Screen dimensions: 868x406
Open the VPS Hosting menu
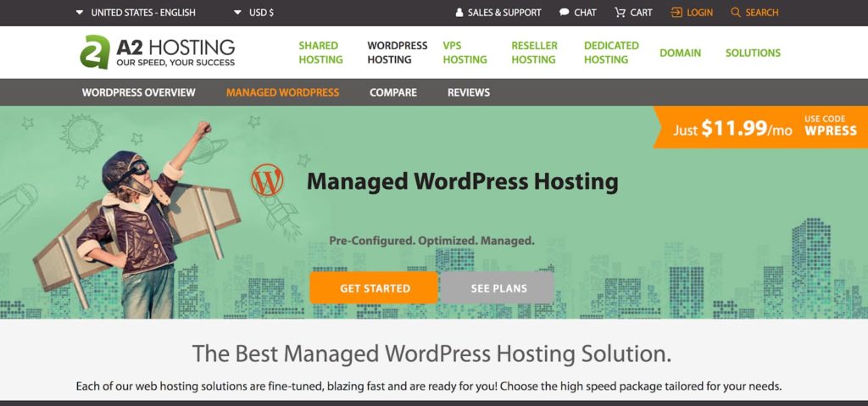coord(465,53)
